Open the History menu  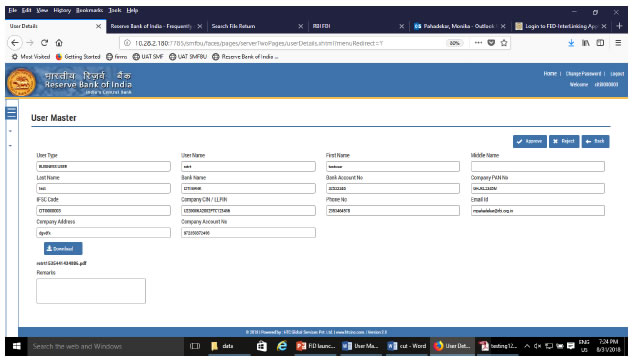62,10
